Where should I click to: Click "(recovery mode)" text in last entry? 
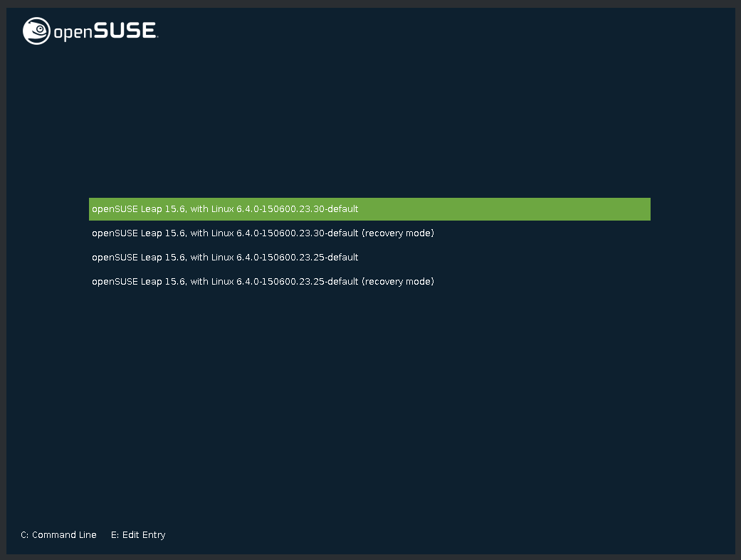398,282
